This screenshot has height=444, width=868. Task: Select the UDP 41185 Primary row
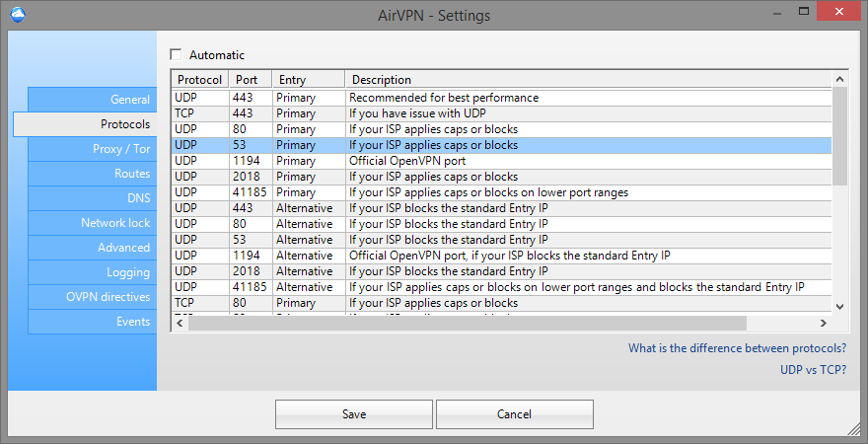pyautogui.click(x=501, y=192)
